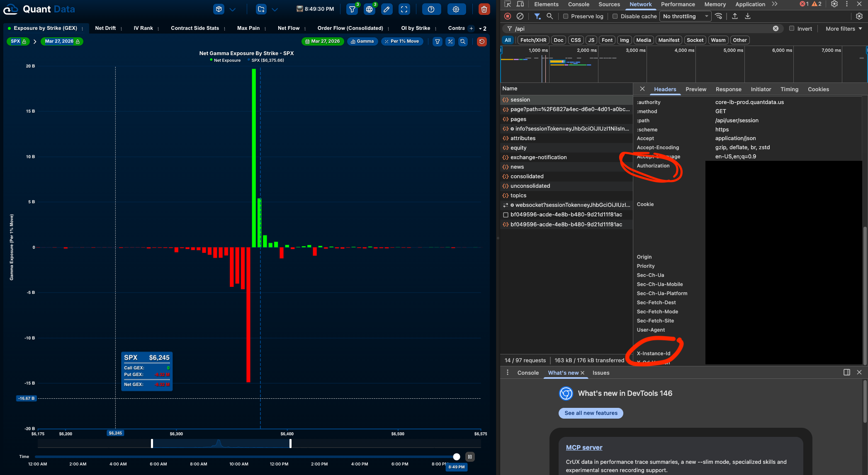
Task: Switch to the DevTools Console tab
Action: pos(579,4)
